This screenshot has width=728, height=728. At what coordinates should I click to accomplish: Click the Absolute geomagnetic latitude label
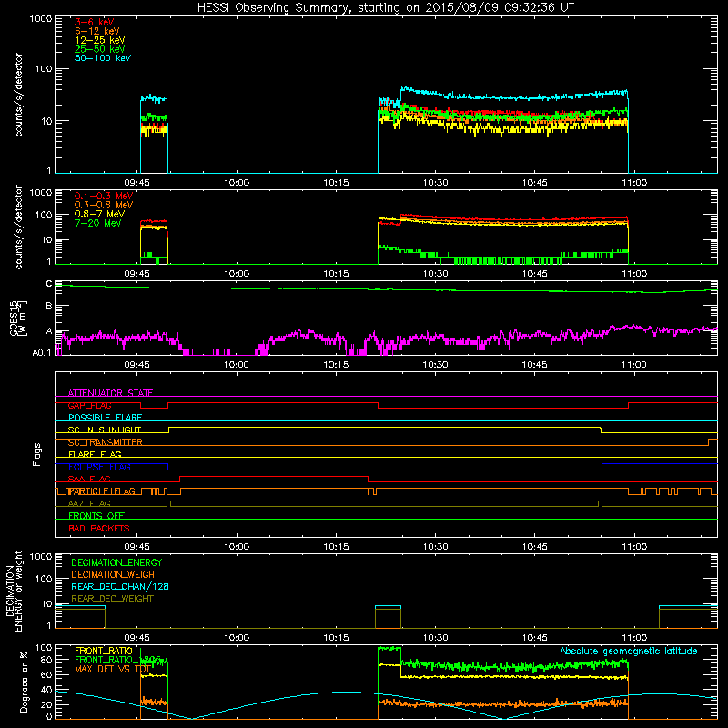pos(629,651)
